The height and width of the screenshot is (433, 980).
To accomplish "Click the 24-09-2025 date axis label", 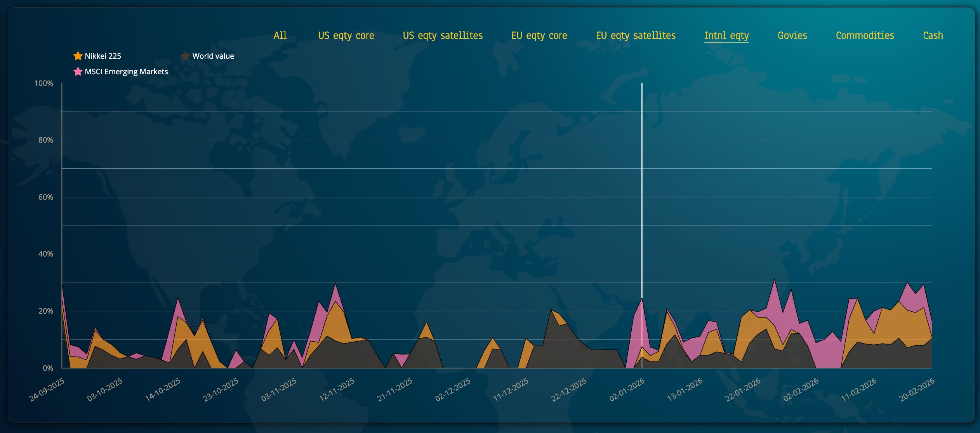I will click(47, 389).
